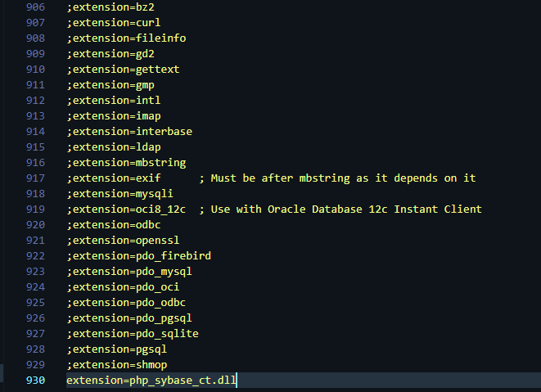The height and width of the screenshot is (392, 541).
Task: Select line number 917 in the gutter
Action: click(x=35, y=178)
